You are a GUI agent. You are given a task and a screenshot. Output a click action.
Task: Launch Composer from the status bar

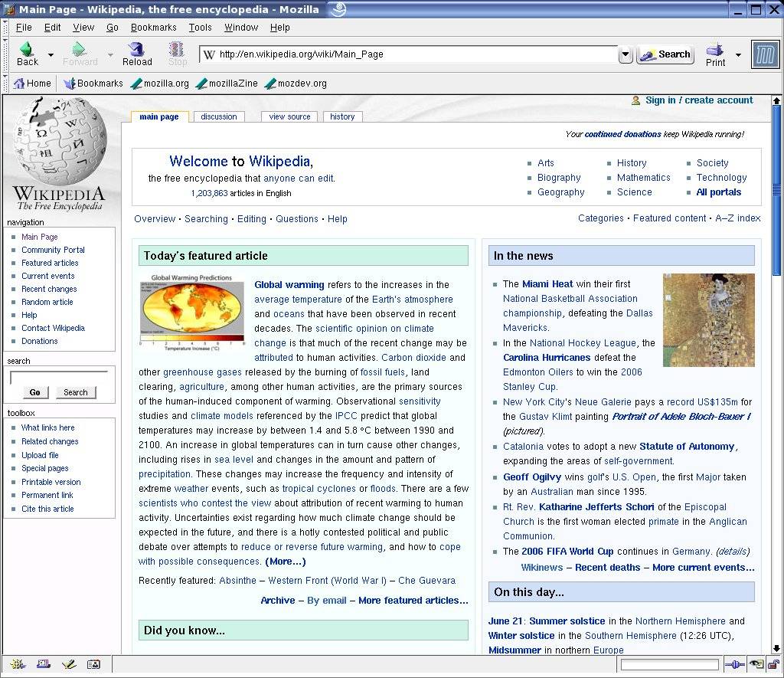click(68, 664)
